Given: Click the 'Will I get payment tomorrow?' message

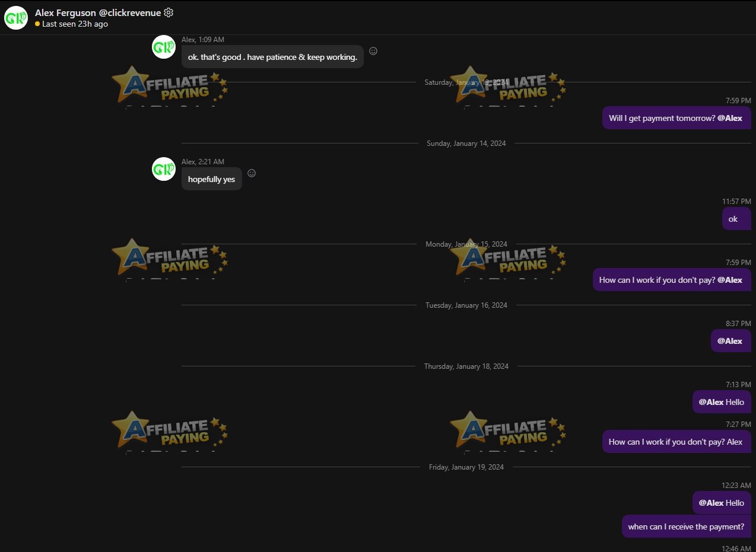Looking at the screenshot, I should click(676, 118).
